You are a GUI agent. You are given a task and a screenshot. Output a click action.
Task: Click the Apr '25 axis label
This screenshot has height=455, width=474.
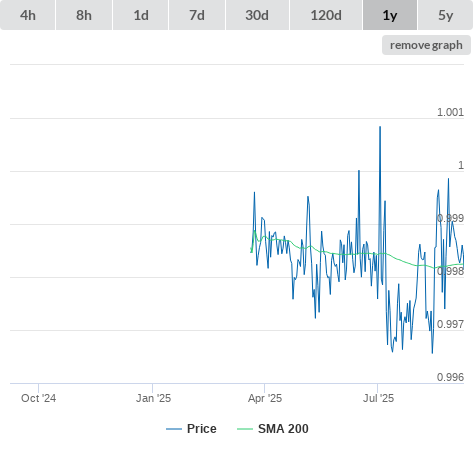[x=265, y=398]
